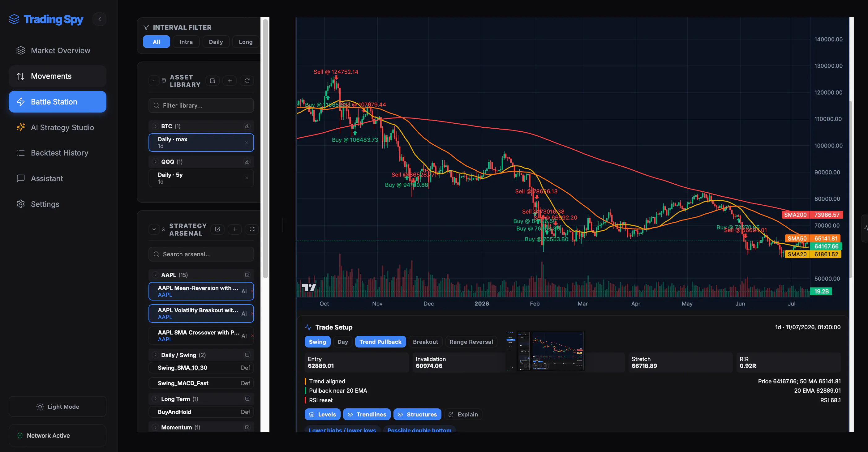This screenshot has height=452, width=868.
Task: Collapse the Asset Library panel
Action: tap(154, 81)
